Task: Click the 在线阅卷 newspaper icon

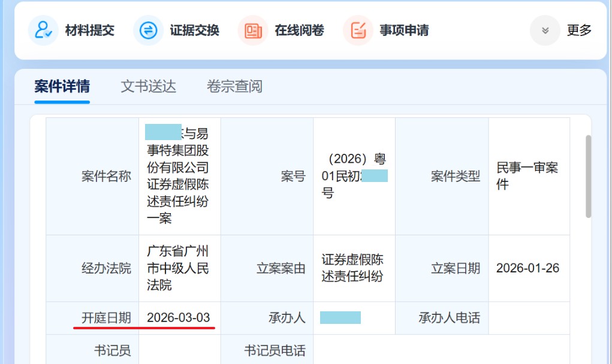Action: tap(253, 30)
